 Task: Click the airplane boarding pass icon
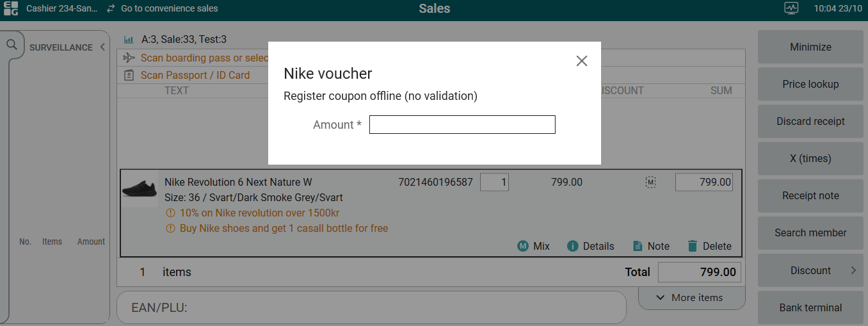click(x=129, y=58)
